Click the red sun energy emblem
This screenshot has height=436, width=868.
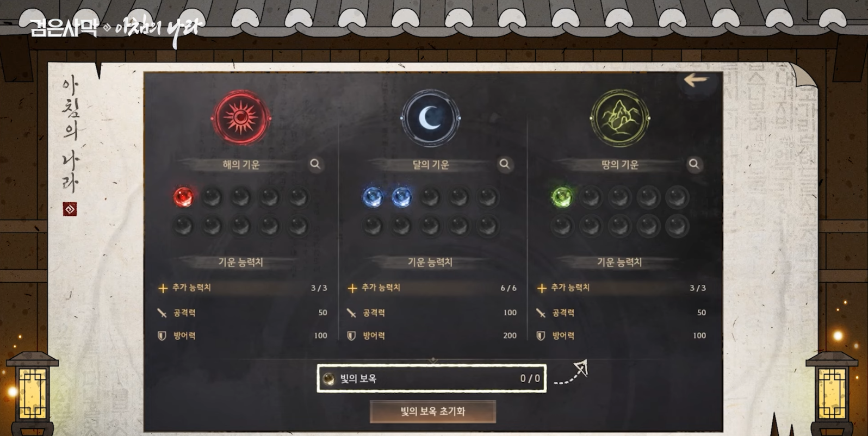pos(241,118)
